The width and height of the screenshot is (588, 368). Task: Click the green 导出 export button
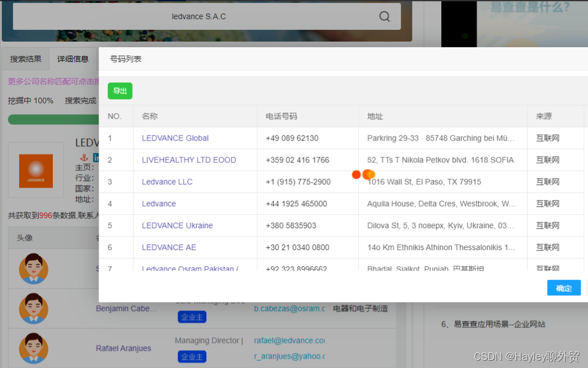(x=120, y=90)
